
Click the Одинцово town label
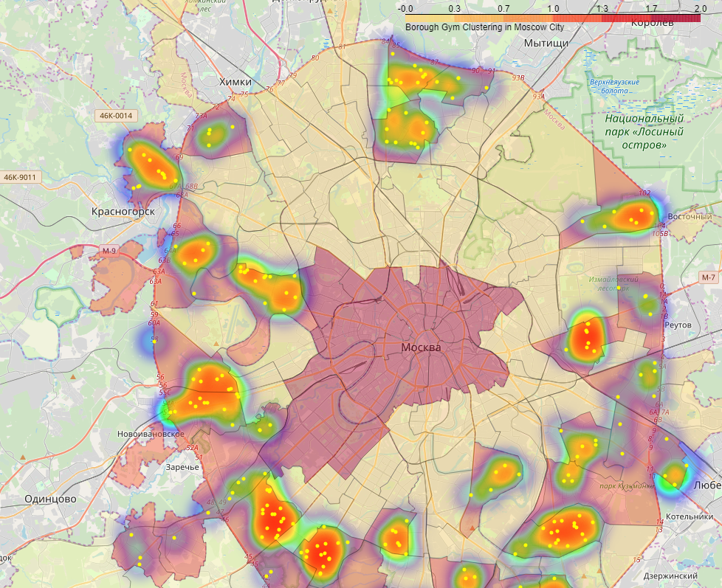point(51,499)
